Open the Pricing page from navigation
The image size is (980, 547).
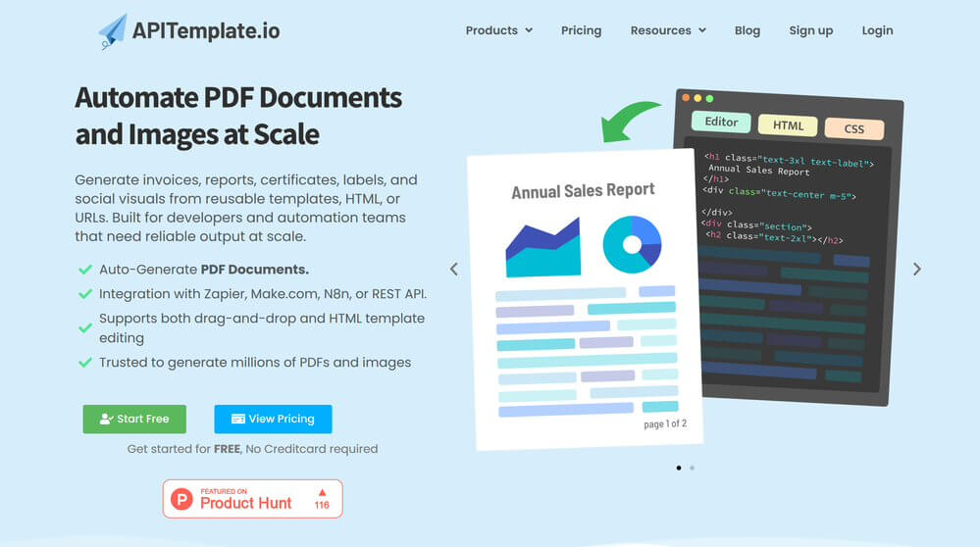point(581,30)
